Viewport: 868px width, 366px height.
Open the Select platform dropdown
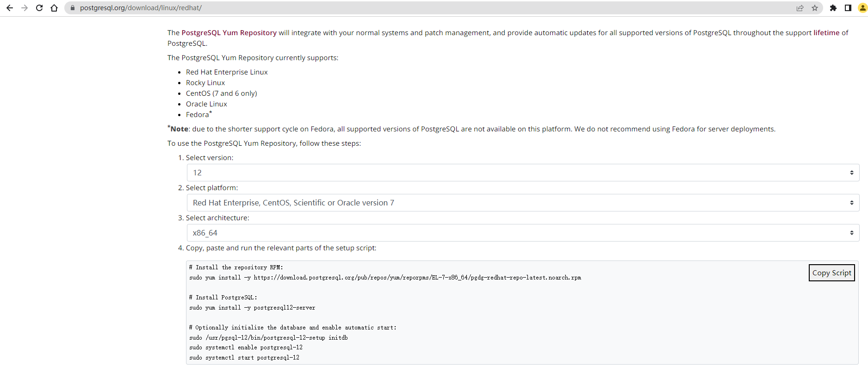(x=523, y=203)
